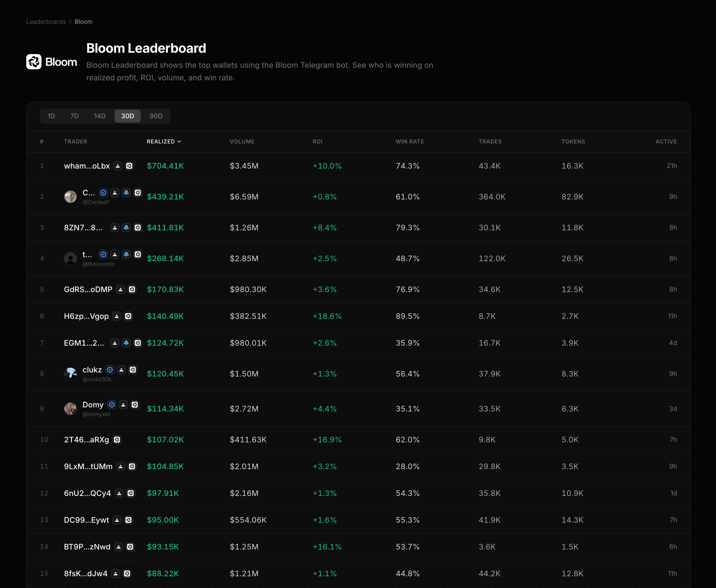Viewport: 716px width, 588px height.
Task: Click the Bloom badge in the @theonomix row
Action: click(x=138, y=254)
